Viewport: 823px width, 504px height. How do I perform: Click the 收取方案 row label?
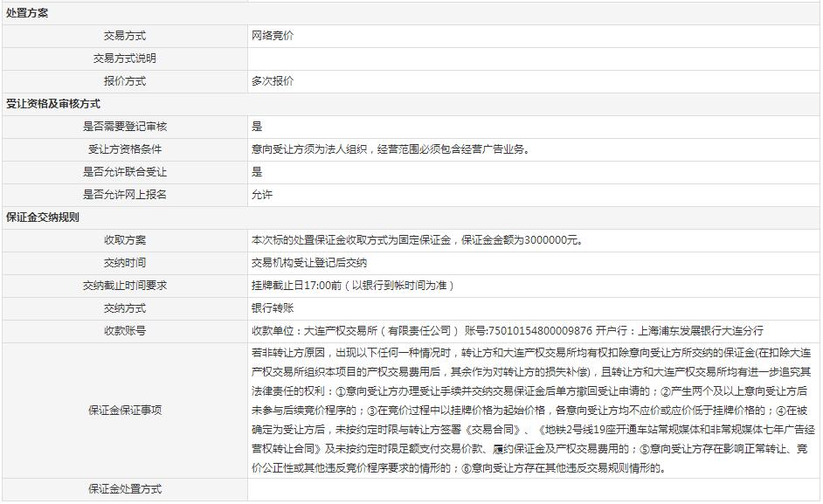coord(125,240)
